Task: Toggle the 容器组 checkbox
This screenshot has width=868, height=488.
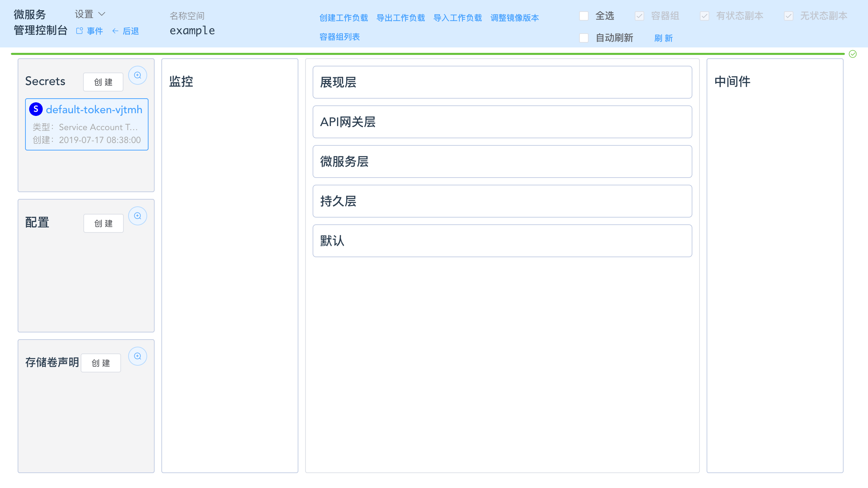Action: click(x=639, y=16)
